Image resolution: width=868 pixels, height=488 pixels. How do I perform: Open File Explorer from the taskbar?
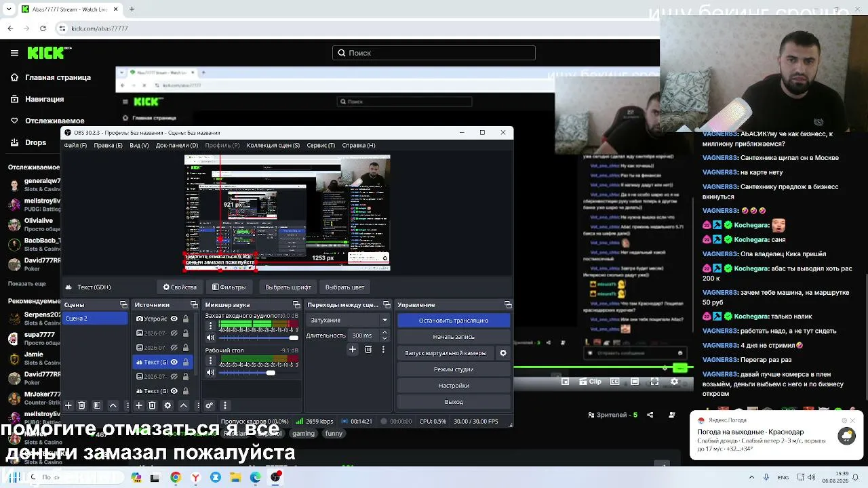pos(235,477)
